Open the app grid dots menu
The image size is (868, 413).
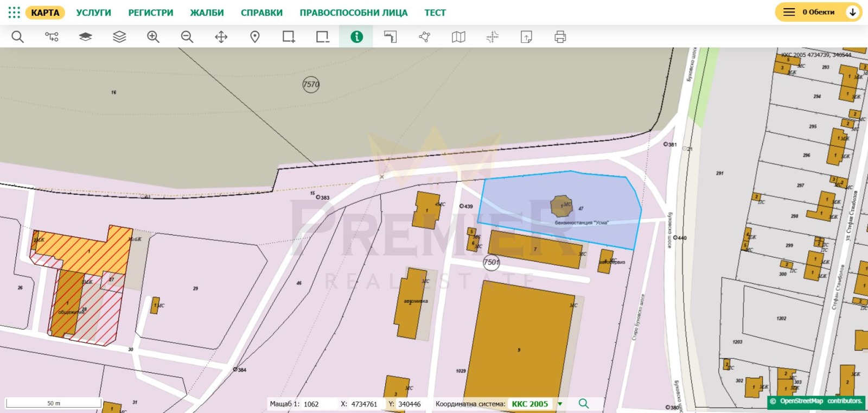tap(14, 12)
